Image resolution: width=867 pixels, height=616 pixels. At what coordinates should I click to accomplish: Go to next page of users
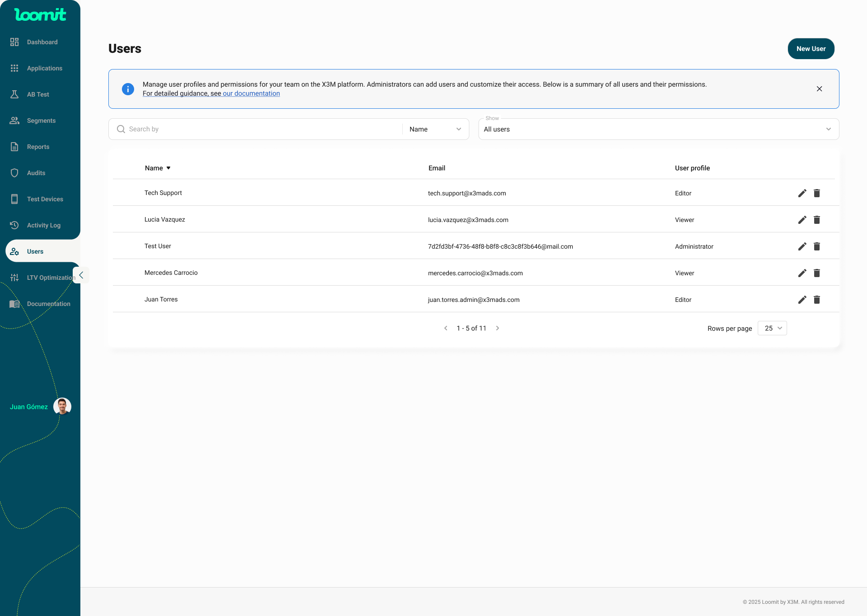498,328
